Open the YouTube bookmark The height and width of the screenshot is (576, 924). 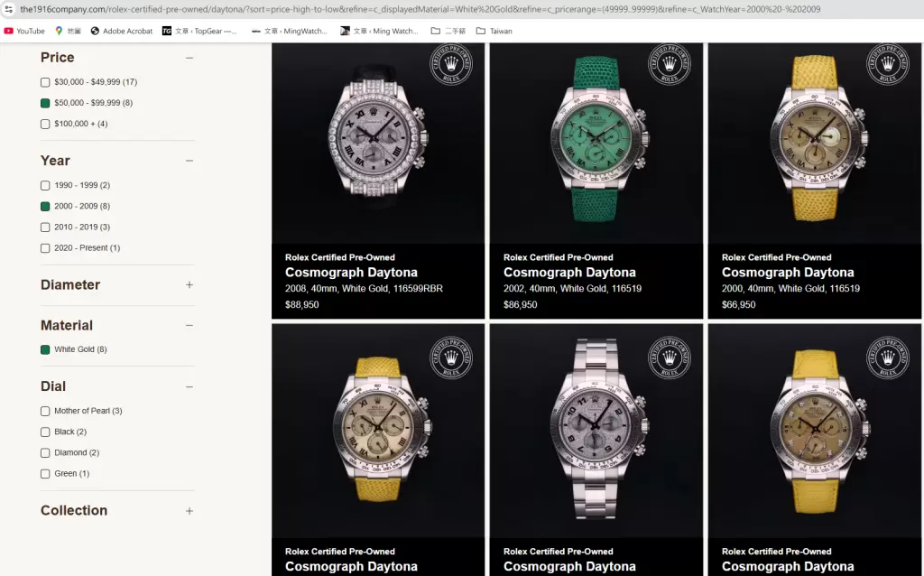(24, 31)
